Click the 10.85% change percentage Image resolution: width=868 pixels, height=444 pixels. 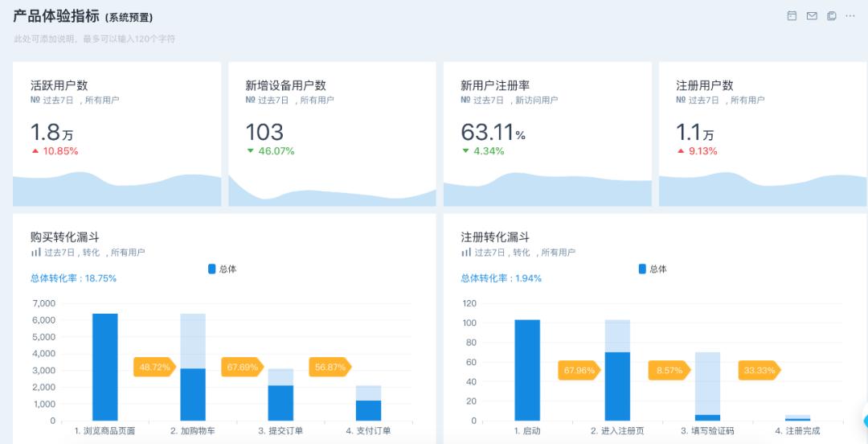tap(60, 150)
